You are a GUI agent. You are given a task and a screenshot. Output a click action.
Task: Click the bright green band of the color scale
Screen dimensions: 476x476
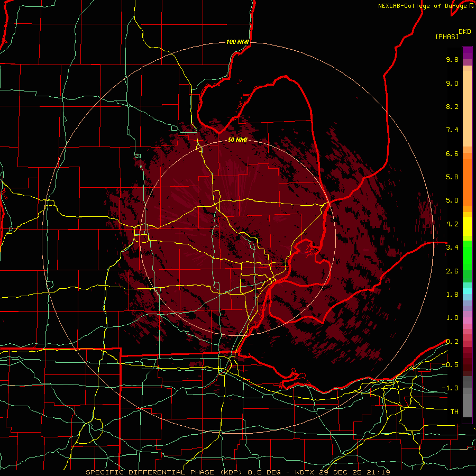pos(467,255)
